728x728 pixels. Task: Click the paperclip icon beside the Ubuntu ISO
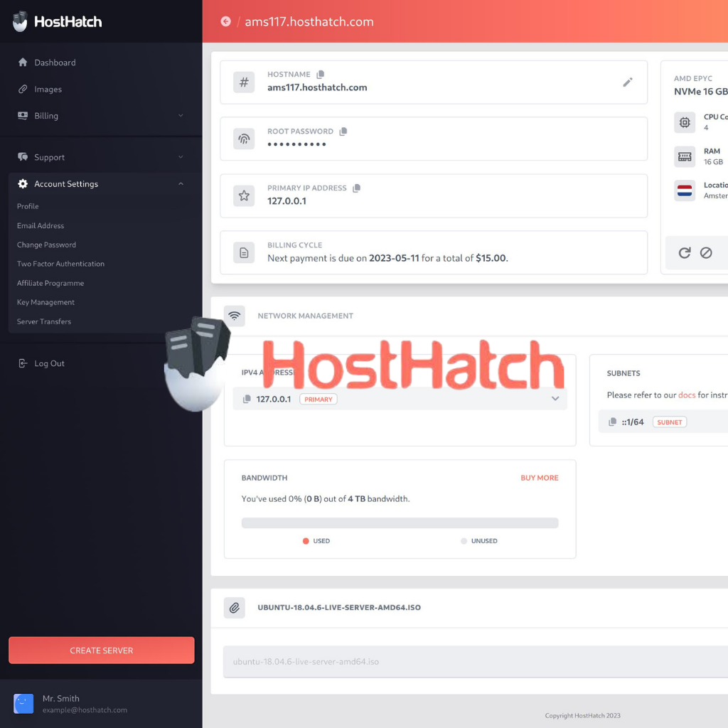235,607
